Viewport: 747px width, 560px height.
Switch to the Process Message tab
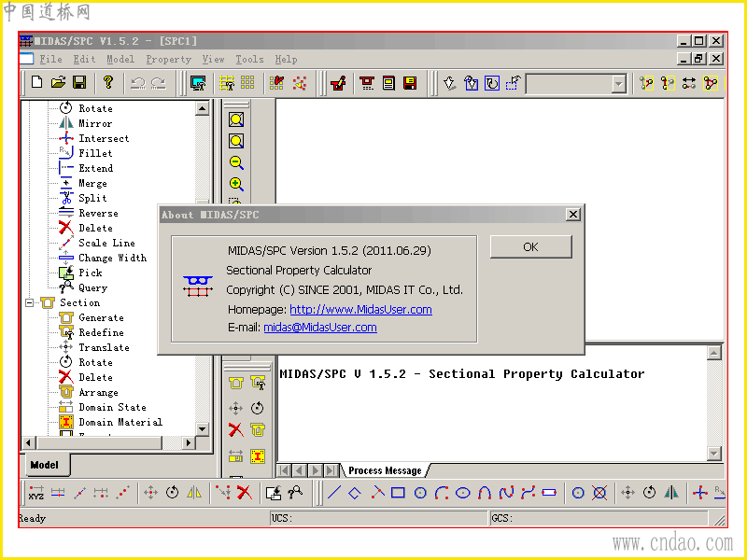tap(385, 470)
